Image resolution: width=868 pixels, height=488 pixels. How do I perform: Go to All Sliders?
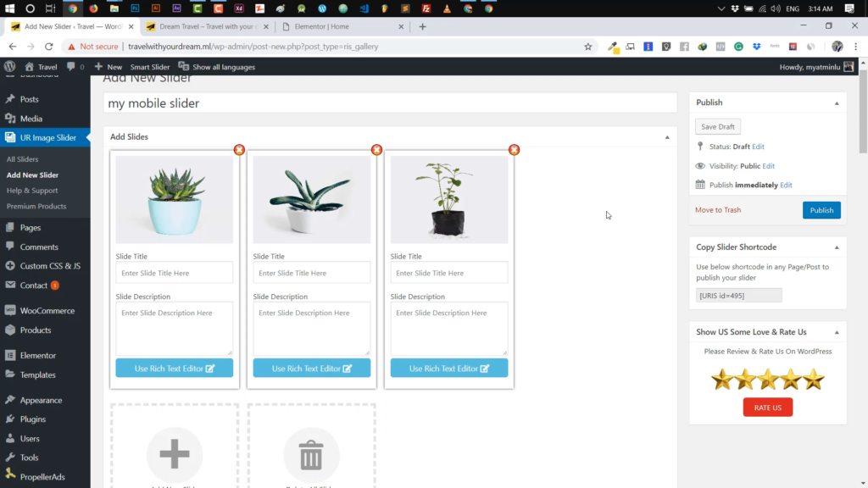click(22, 158)
